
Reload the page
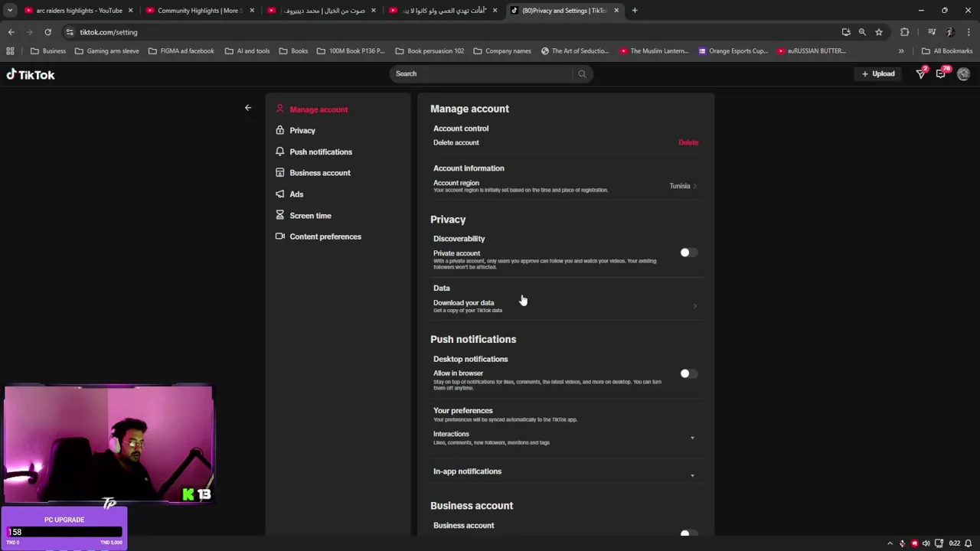(x=47, y=32)
